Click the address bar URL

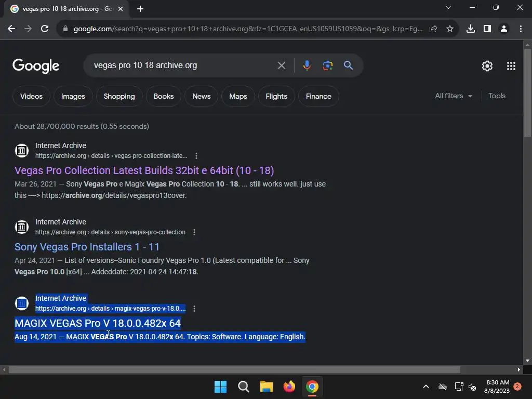(248, 29)
